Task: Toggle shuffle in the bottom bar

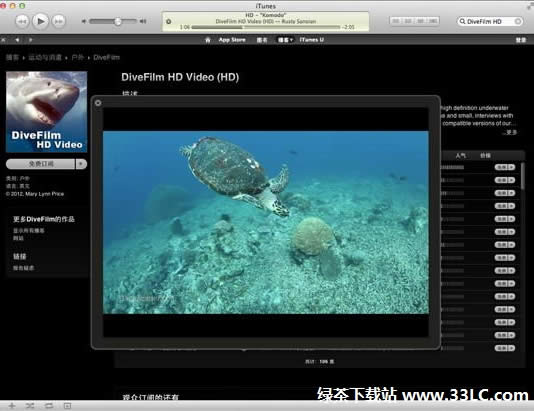Action: tap(30, 406)
